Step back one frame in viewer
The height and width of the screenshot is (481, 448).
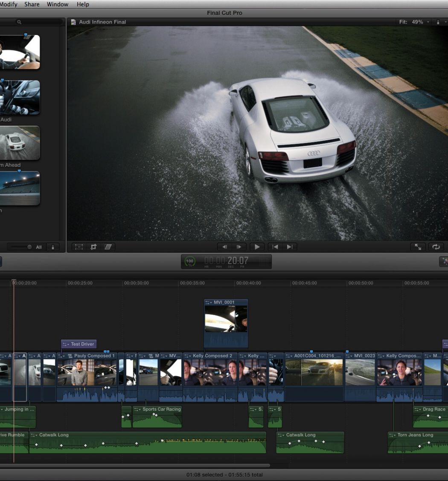[224, 247]
